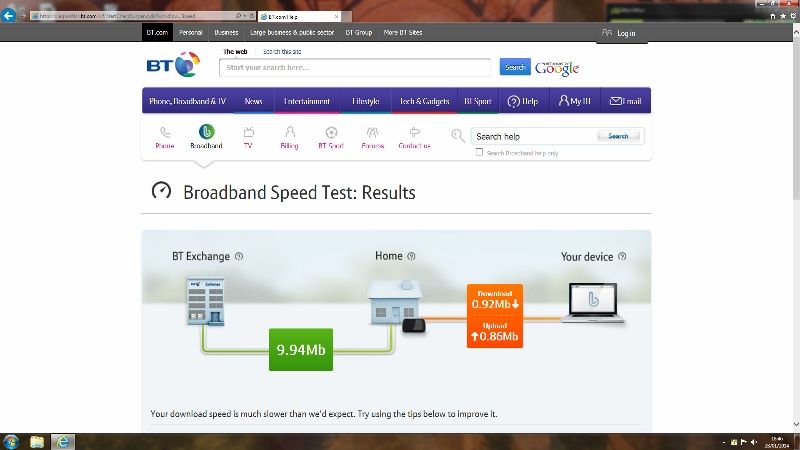Open the Lifestyle menu item
800x450 pixels.
(x=366, y=101)
